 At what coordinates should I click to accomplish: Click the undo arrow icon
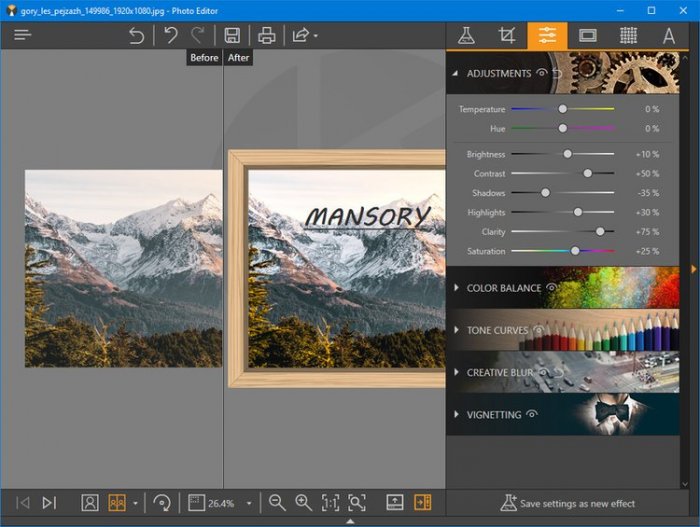click(x=137, y=36)
